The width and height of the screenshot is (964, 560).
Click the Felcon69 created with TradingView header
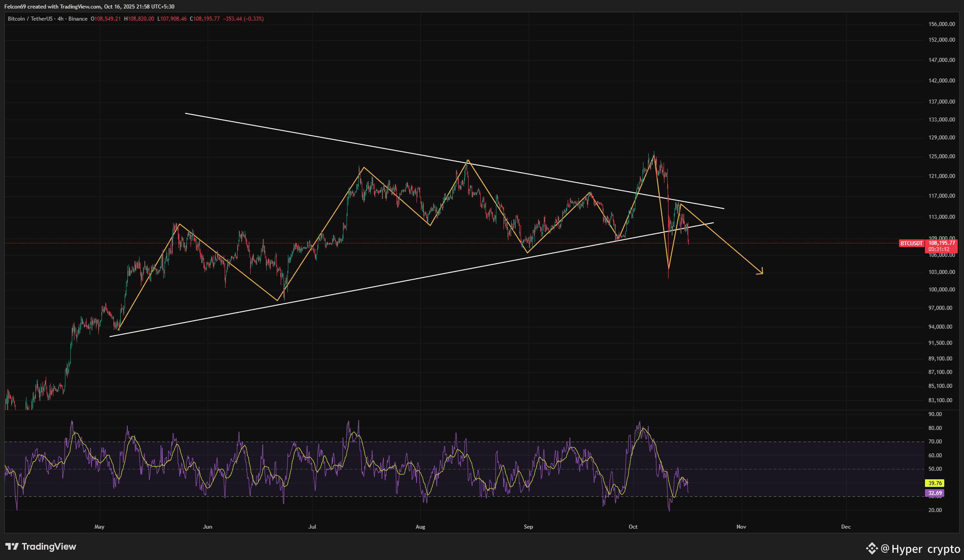pos(89,7)
